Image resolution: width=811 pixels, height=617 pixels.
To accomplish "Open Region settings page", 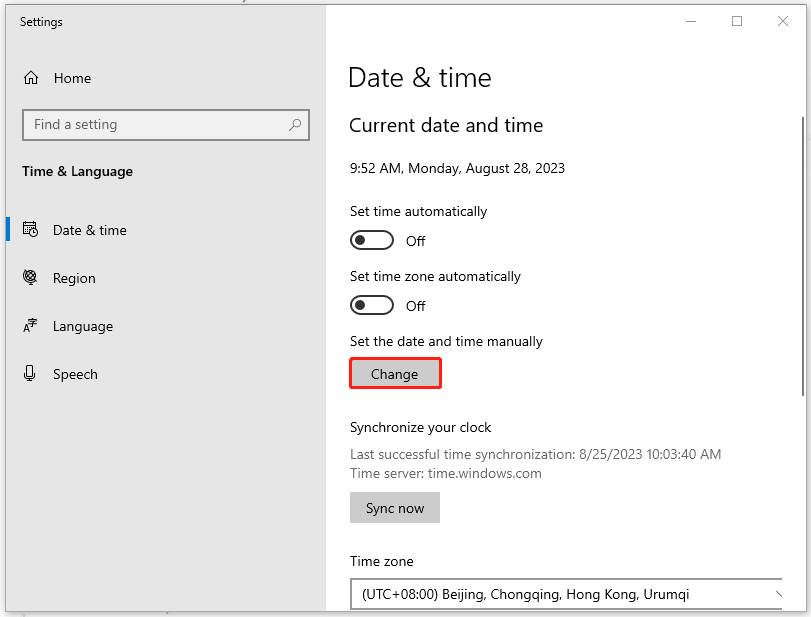I will [74, 278].
